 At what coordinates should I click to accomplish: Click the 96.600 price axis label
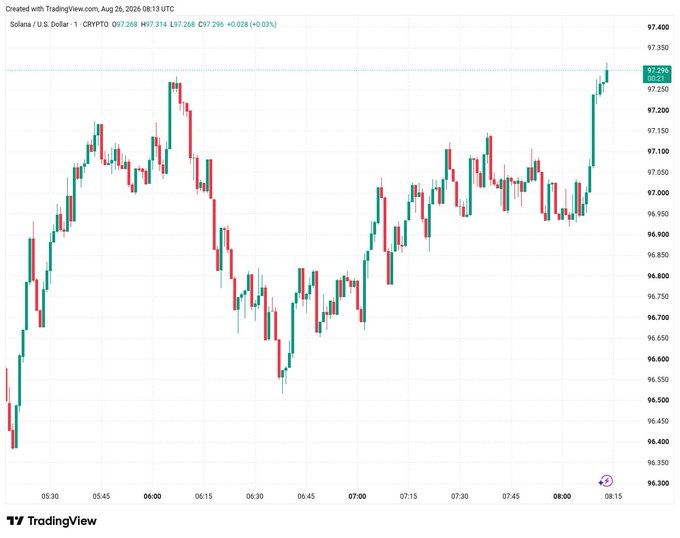point(658,359)
